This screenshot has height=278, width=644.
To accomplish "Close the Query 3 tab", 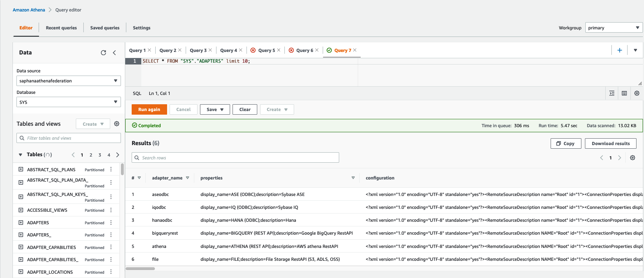I will tap(210, 50).
